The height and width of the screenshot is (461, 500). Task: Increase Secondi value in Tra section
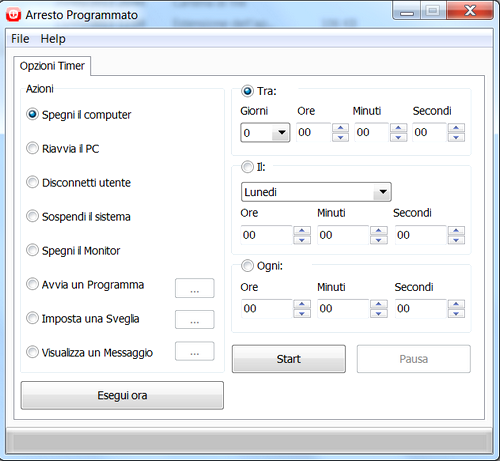456,128
